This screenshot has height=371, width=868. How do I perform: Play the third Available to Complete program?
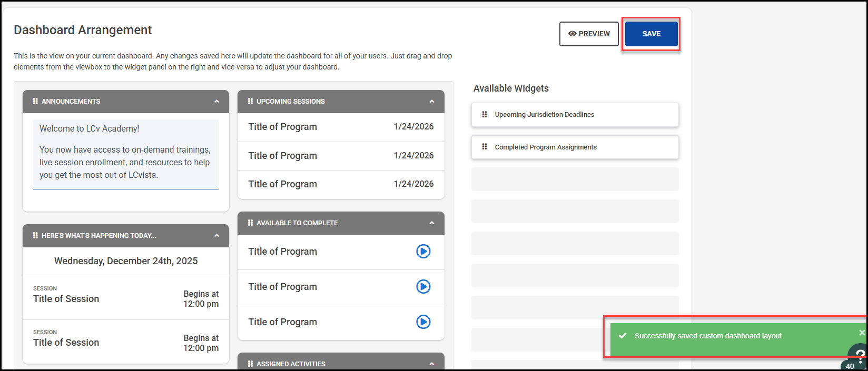(423, 322)
